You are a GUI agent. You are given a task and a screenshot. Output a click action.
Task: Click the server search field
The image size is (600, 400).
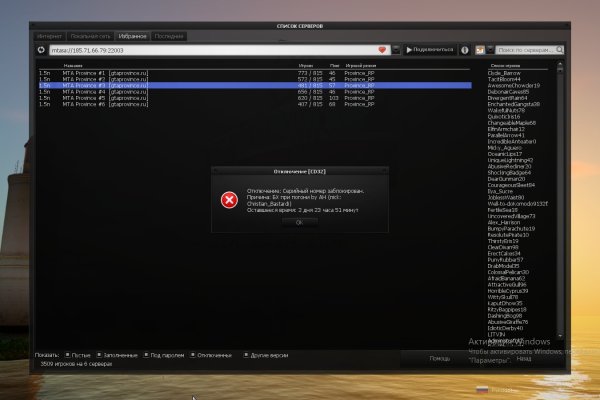[x=525, y=49]
